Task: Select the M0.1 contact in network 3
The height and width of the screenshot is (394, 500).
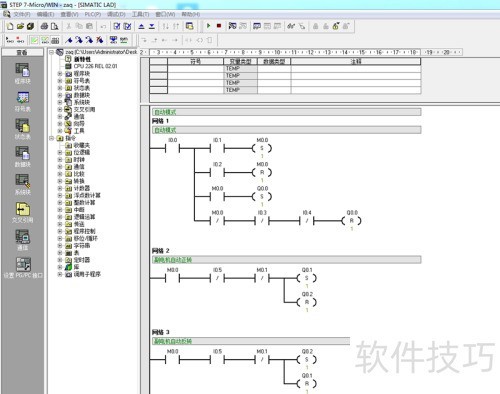Action: pos(262,359)
